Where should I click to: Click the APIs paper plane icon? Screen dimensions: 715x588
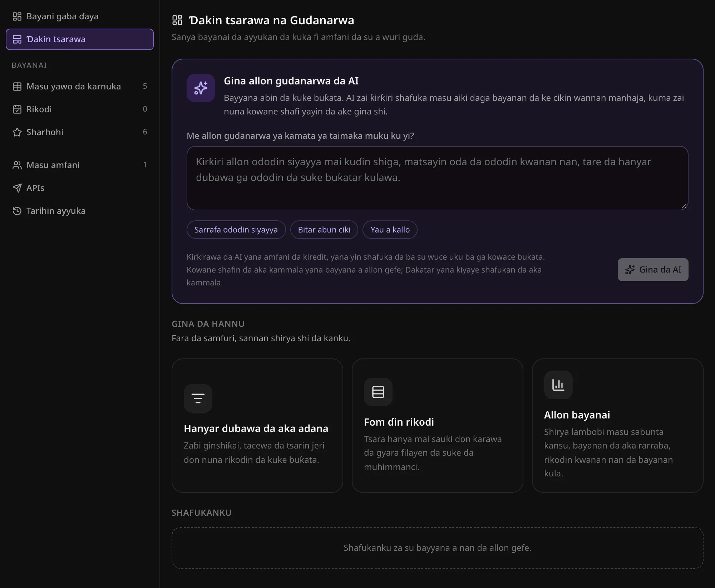point(17,188)
